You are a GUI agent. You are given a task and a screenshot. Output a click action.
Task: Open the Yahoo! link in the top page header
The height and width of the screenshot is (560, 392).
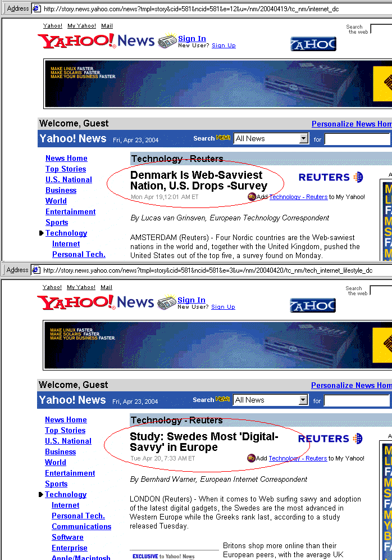tap(52, 26)
